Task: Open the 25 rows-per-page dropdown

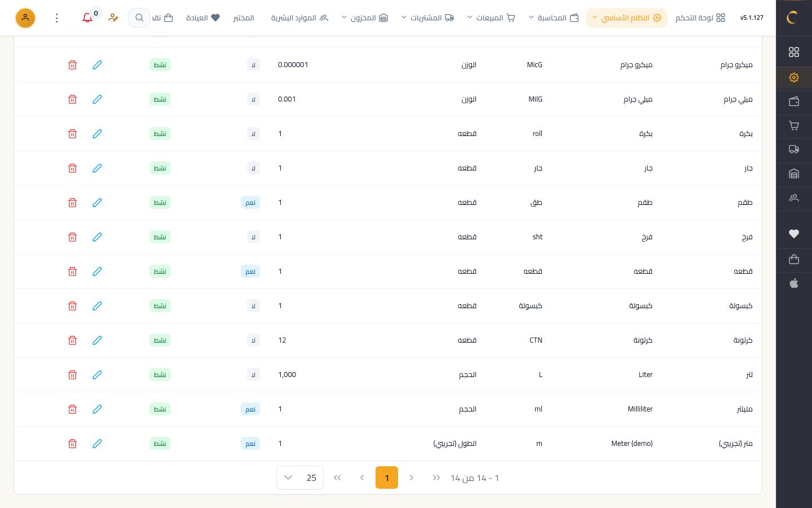Action: pyautogui.click(x=300, y=478)
